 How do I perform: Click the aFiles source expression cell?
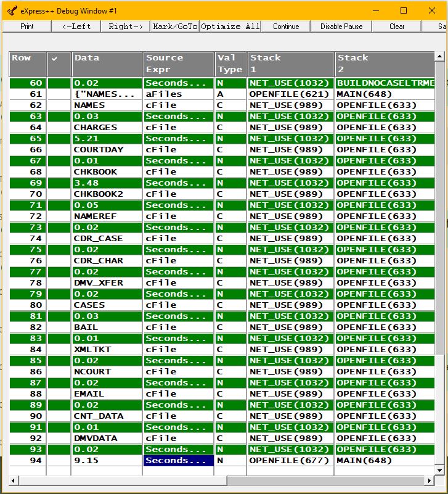point(179,94)
